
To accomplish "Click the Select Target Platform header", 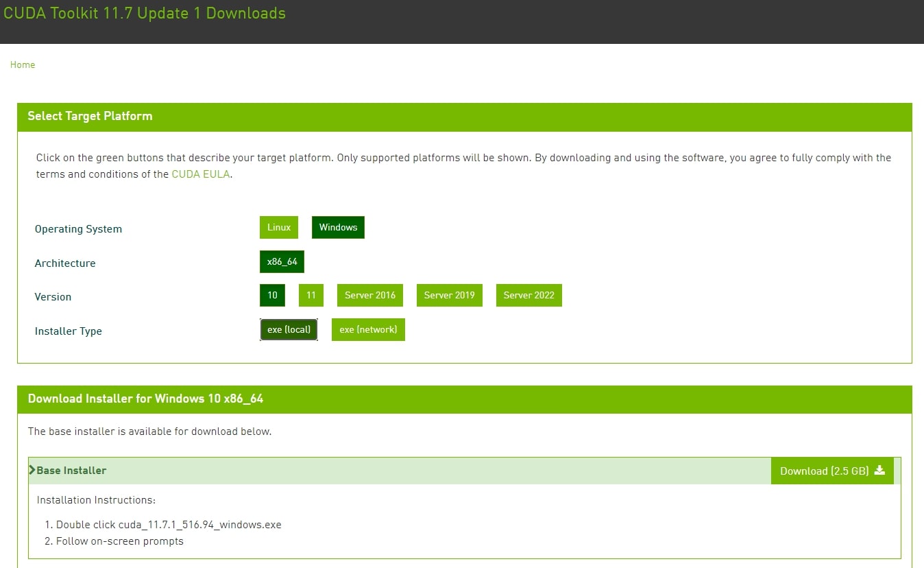I will [x=90, y=117].
